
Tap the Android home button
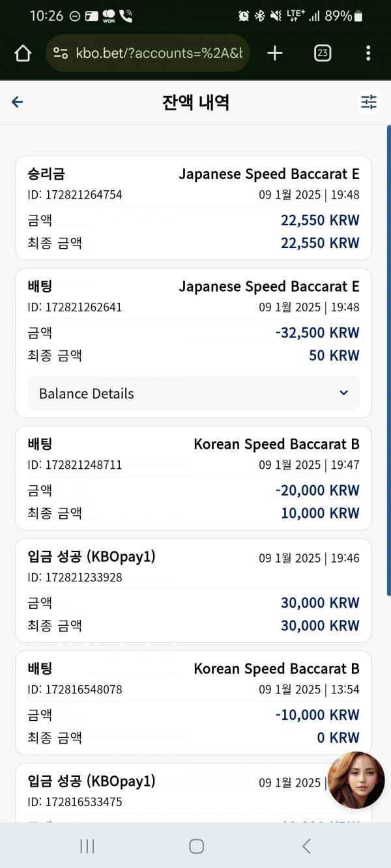tap(196, 846)
